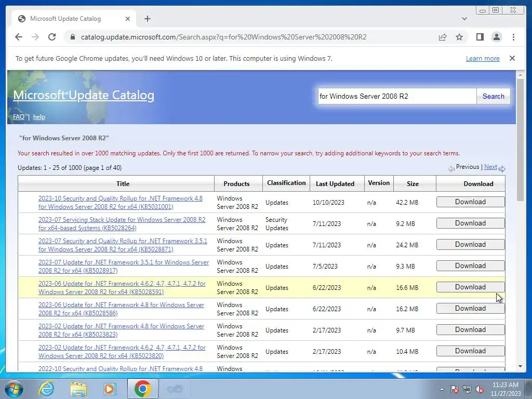The width and height of the screenshot is (532, 399).
Task: Open KB5028264 Servicing Stack Update link
Action: click(x=122, y=224)
